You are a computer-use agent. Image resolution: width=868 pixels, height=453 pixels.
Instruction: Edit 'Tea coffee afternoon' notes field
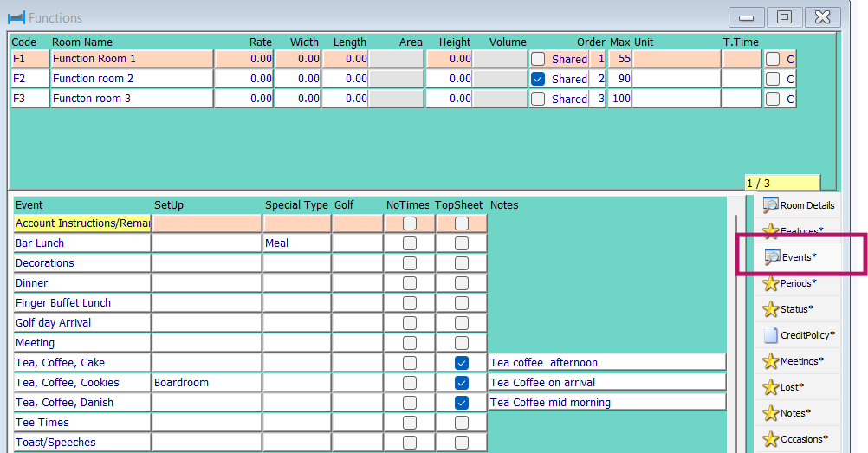(607, 363)
